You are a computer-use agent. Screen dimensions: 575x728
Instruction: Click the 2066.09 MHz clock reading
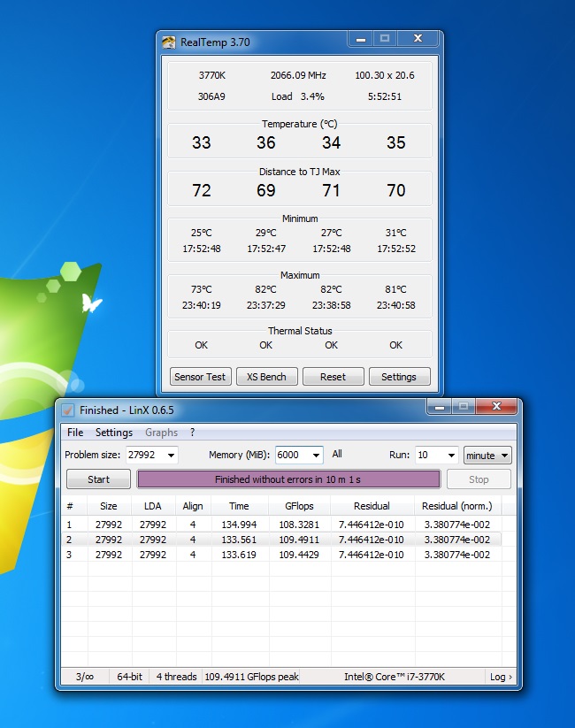pyautogui.click(x=298, y=75)
